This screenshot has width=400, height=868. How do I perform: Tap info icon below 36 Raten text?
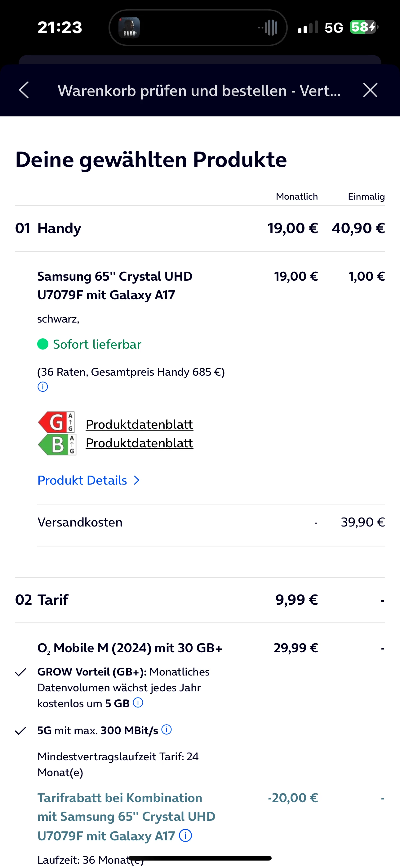pos(43,387)
